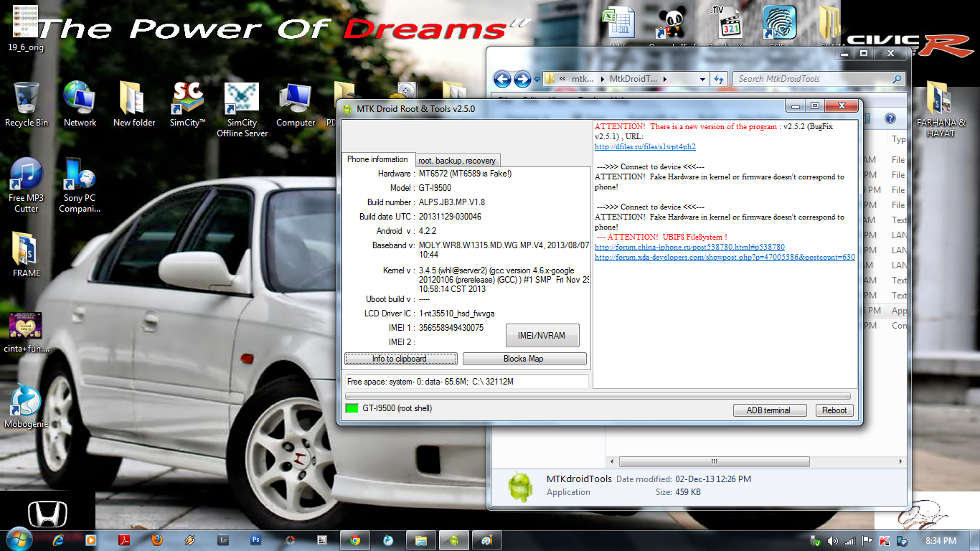Focus the Search MtkDroidTools field
Viewport: 980px width, 551px height.
click(x=819, y=79)
